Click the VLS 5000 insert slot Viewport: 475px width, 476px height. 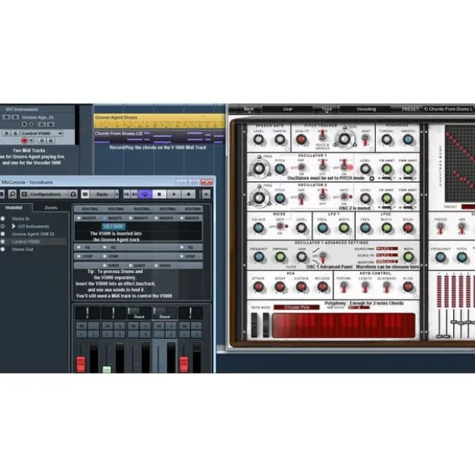(x=114, y=226)
